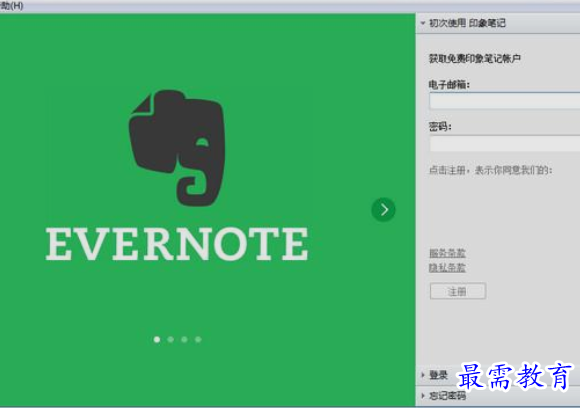Collapse the 初次使用 印象笔记 section
This screenshot has width=580, height=408.
click(x=498, y=23)
